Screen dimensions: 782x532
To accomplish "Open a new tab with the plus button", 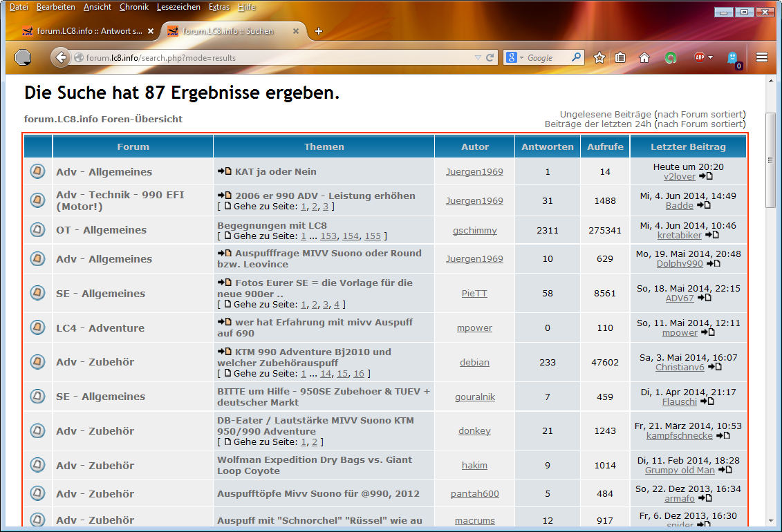I will pyautogui.click(x=319, y=31).
